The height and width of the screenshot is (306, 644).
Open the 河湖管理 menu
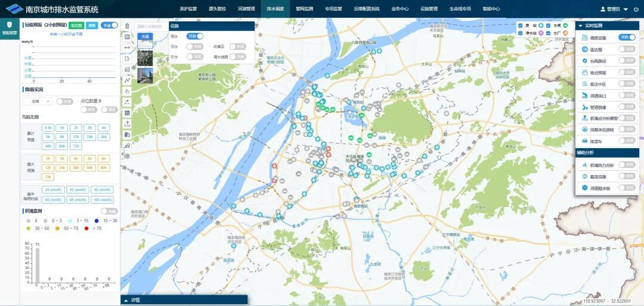click(246, 9)
